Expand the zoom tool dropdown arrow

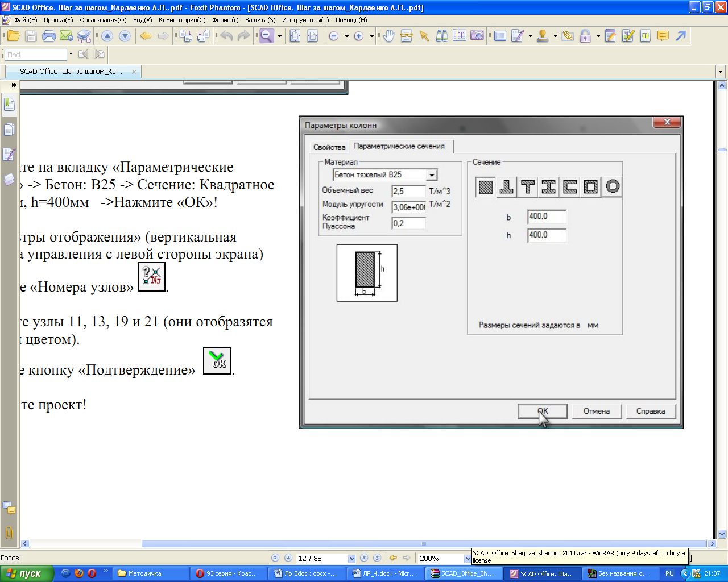coord(280,36)
